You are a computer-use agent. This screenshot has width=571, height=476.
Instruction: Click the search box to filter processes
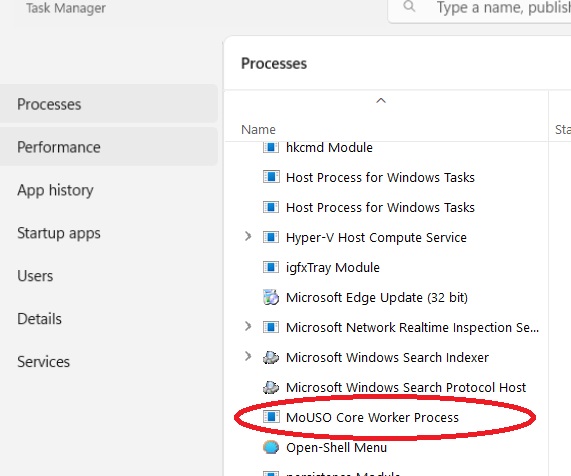tap(480, 8)
